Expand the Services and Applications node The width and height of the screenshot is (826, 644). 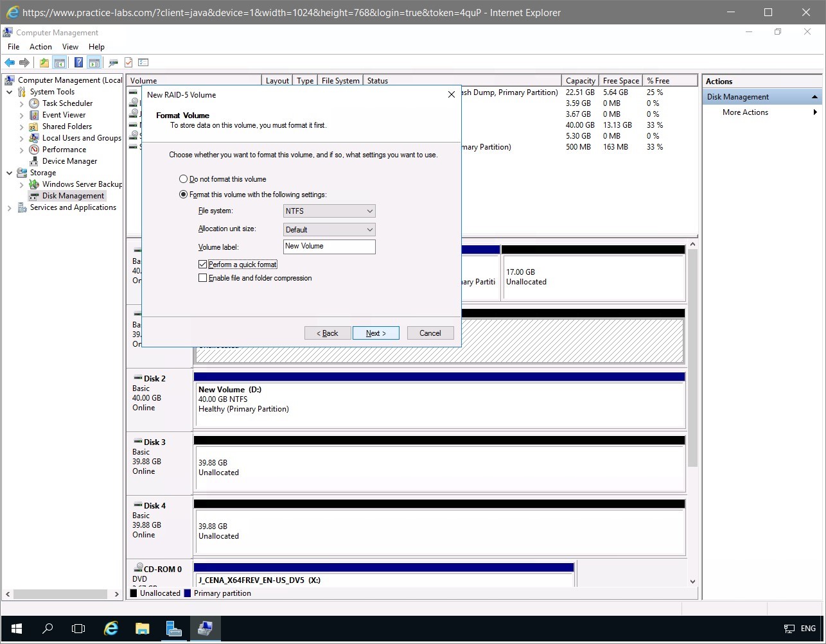pos(10,208)
